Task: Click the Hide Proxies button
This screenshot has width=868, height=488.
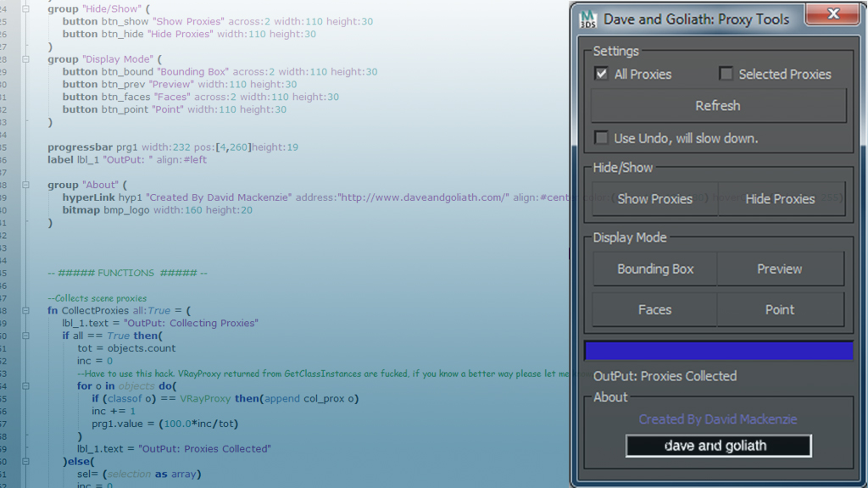Action: coord(781,199)
